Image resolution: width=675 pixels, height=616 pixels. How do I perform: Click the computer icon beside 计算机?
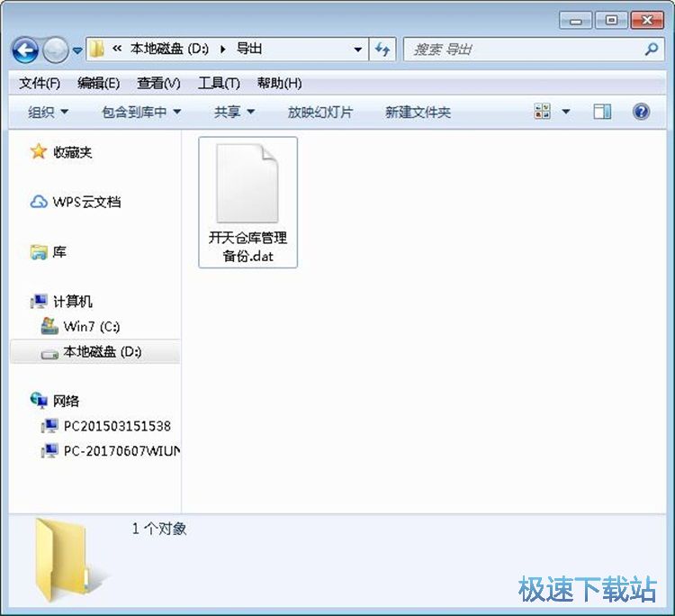click(x=39, y=301)
